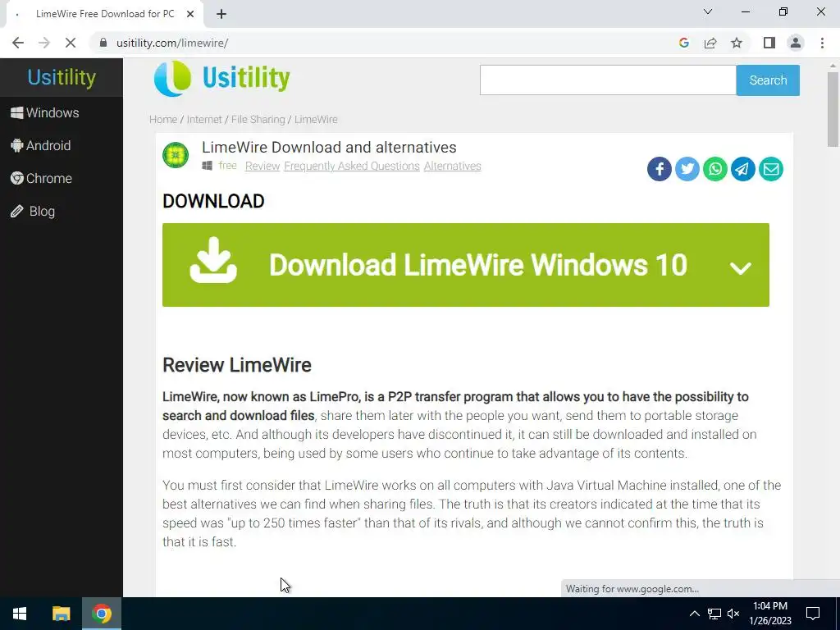Go to Internet breadcrumb
840x630 pixels.
pyautogui.click(x=204, y=120)
